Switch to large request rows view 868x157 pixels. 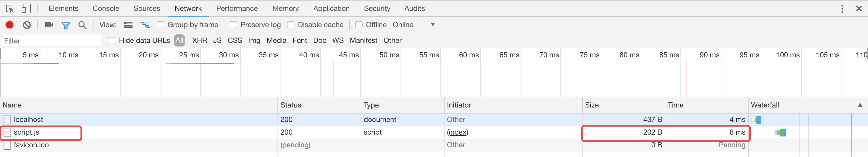click(128, 25)
